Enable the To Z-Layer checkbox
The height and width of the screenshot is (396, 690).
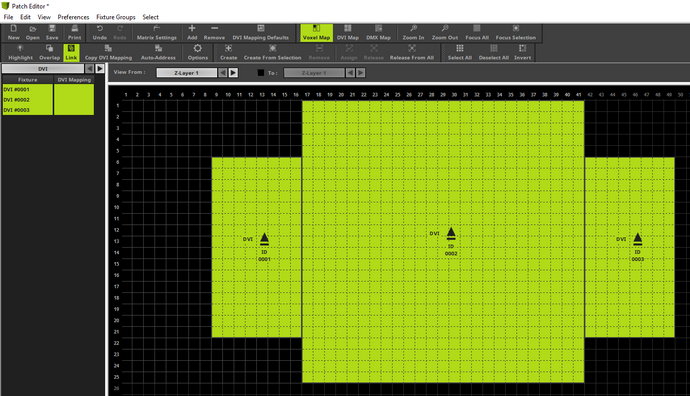pyautogui.click(x=261, y=73)
